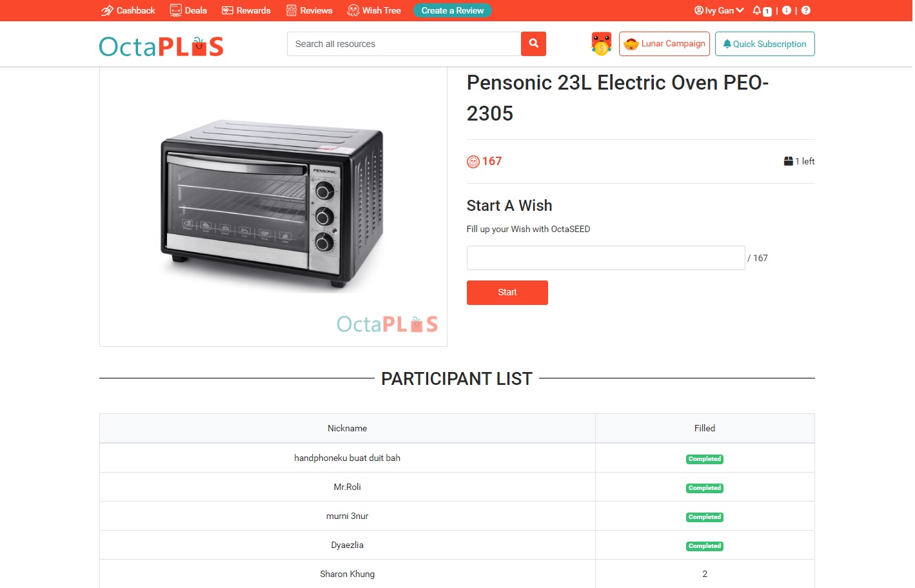Click the Completed badge for Mr.Roli
Image resolution: width=915 pixels, height=588 pixels.
pos(705,488)
